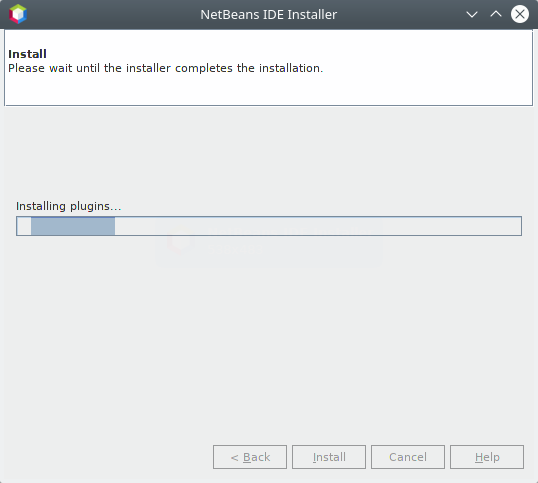Image resolution: width=538 pixels, height=483 pixels.
Task: Maximize the installer with the up chevron
Action: [496, 14]
